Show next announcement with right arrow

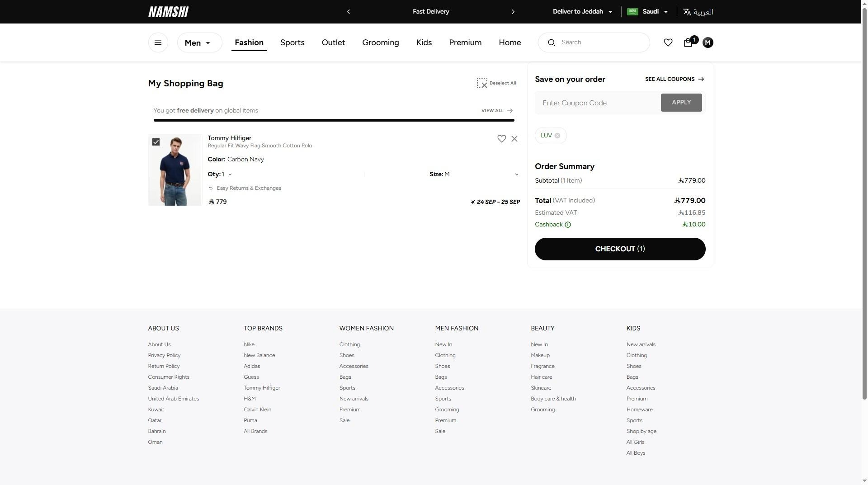click(513, 12)
